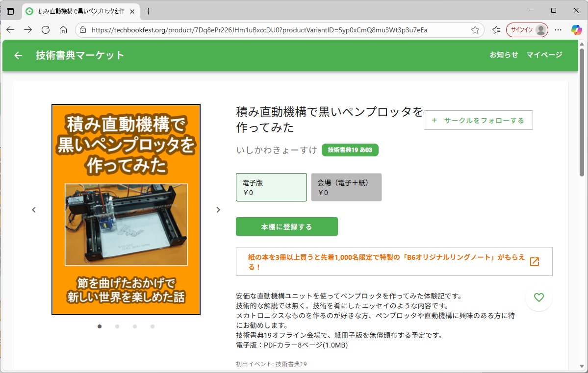Screen dimensions: 588x373
Task: Click the page vertical scrollbar thumb
Action: (582, 112)
